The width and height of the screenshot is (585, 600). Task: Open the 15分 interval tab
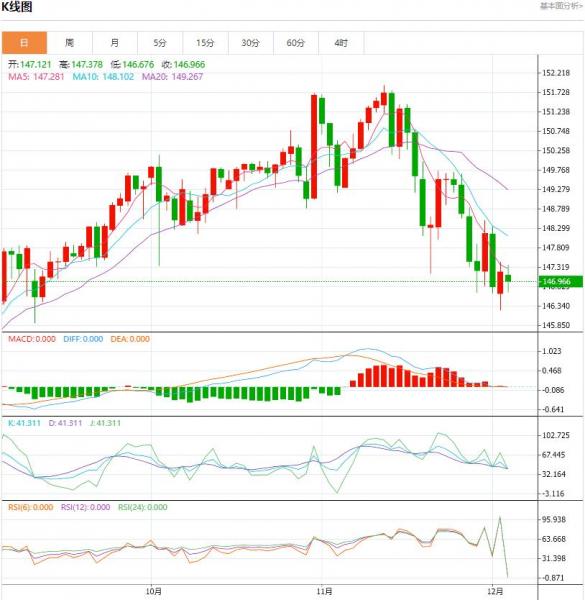point(205,42)
